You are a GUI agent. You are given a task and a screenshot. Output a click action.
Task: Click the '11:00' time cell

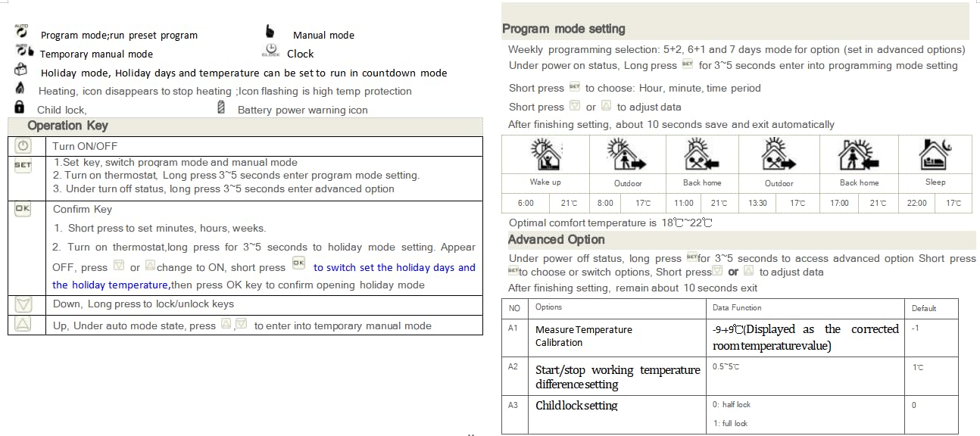pos(684,203)
